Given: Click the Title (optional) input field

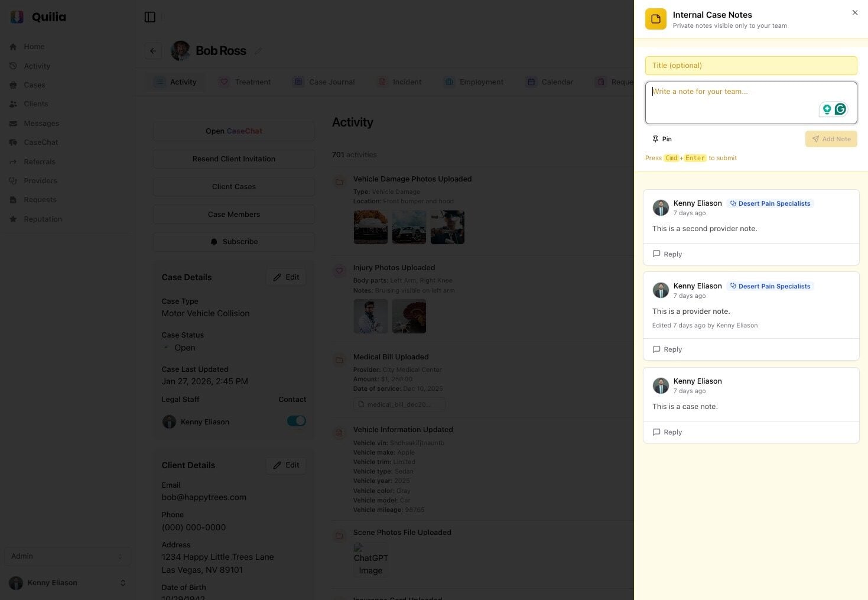Looking at the screenshot, I should point(750,65).
